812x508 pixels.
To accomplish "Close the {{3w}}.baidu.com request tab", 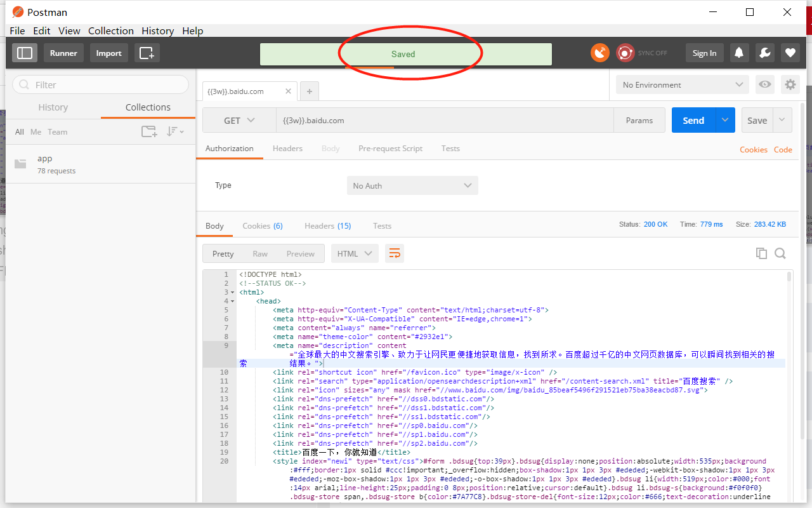I will 288,91.
